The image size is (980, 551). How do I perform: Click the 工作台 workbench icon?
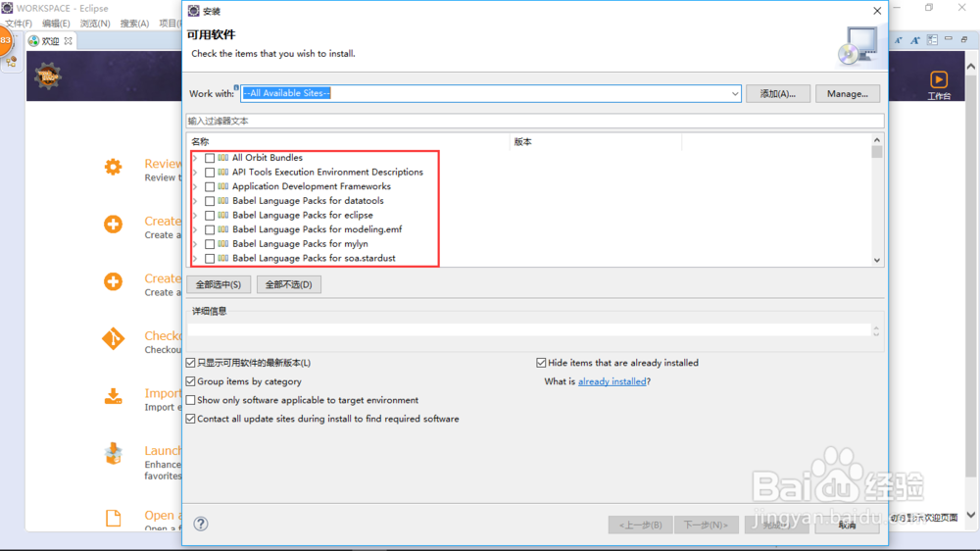(939, 85)
